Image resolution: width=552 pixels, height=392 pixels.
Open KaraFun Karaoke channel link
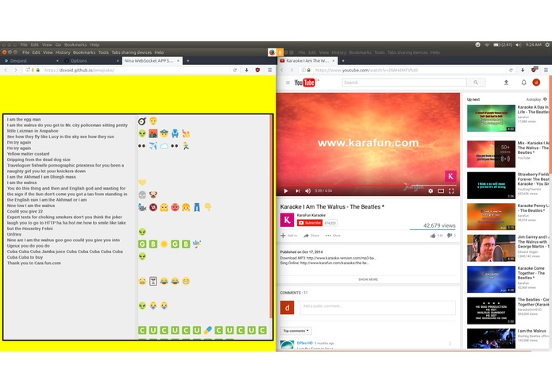[x=311, y=215]
